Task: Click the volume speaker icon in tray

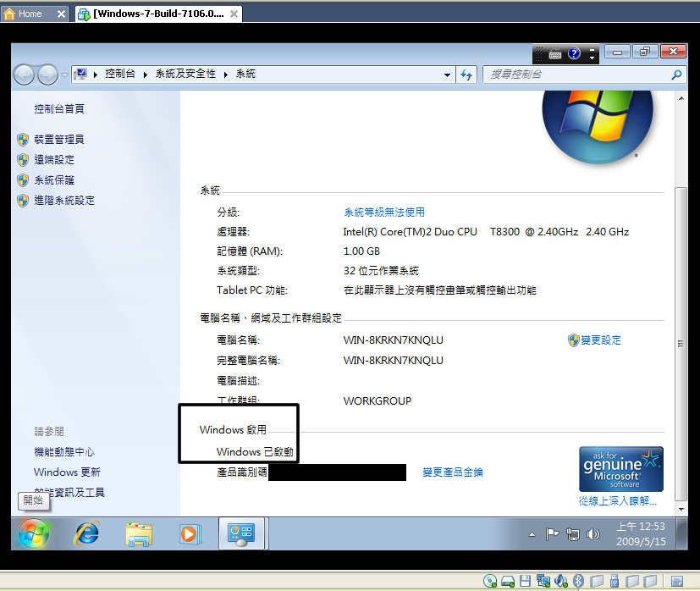Action: (x=593, y=534)
